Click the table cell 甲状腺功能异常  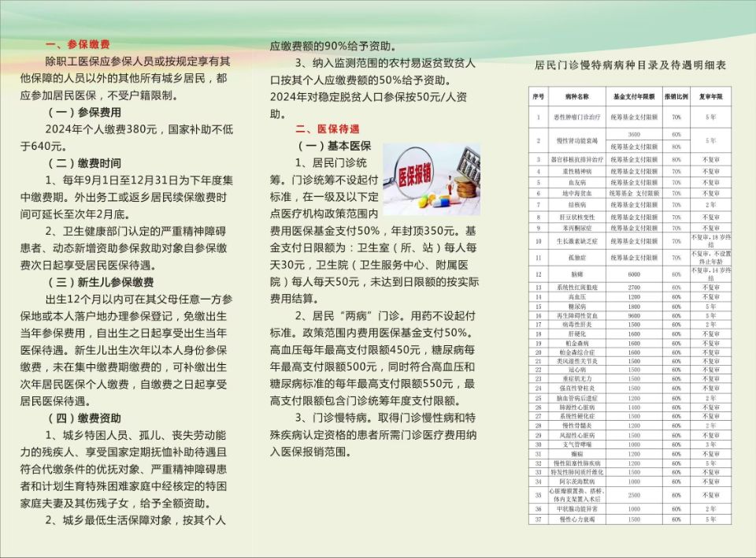[x=577, y=509]
